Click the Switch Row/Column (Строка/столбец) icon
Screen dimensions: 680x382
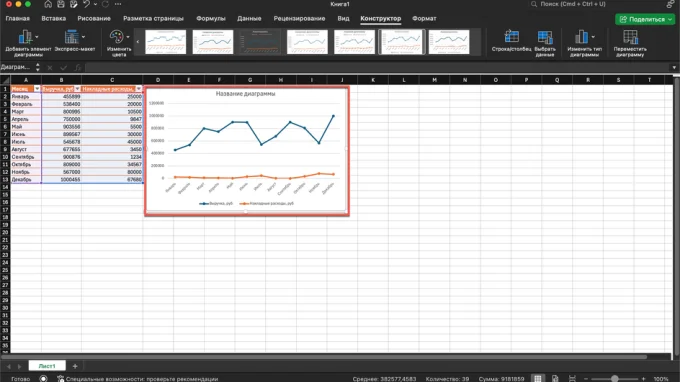pos(511,37)
